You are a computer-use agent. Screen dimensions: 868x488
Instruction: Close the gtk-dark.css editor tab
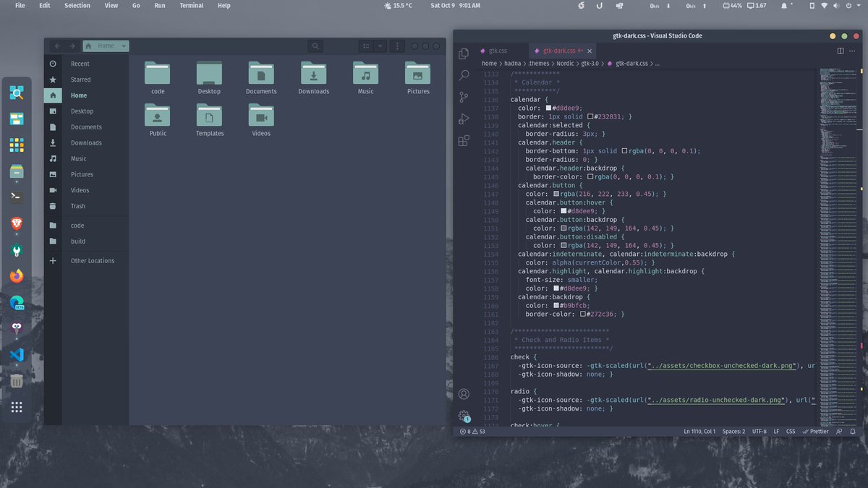point(590,51)
